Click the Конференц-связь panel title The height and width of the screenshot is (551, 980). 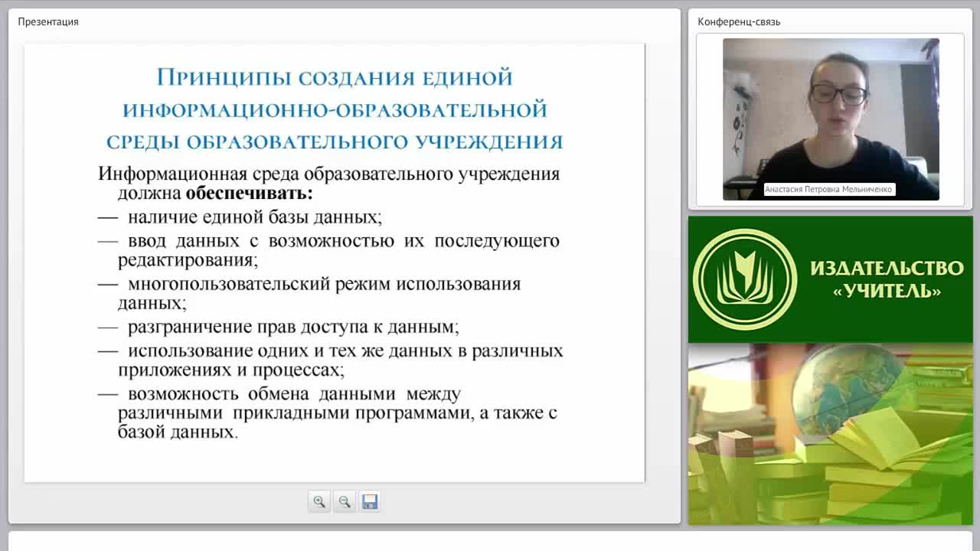739,21
